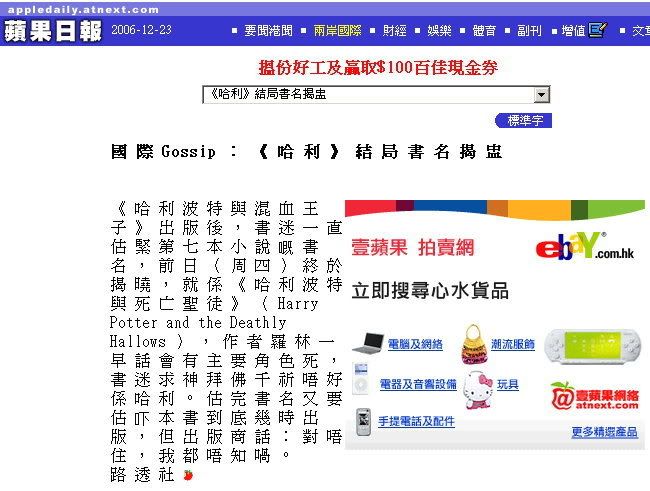Open the 《哈利》結局書名揭盅 article dropdown
The height and width of the screenshot is (491, 650).
coord(376,95)
